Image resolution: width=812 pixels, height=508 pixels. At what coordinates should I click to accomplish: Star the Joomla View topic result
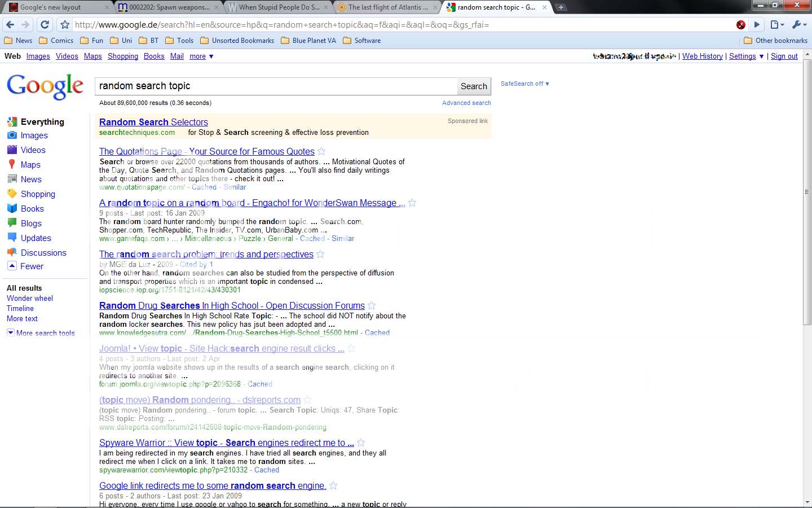click(351, 348)
